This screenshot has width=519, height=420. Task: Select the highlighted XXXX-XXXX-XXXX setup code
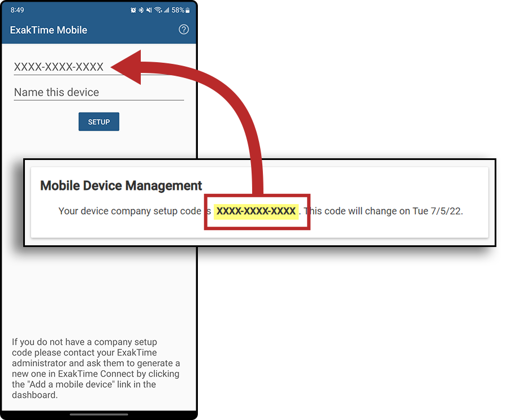click(x=256, y=211)
